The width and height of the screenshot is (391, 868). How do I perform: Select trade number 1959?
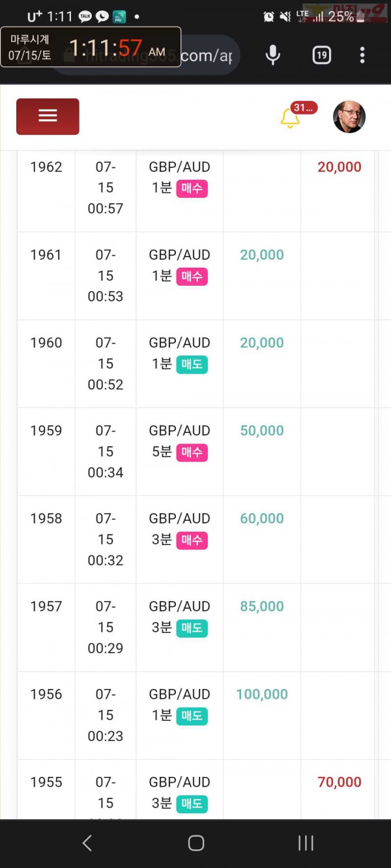click(46, 430)
